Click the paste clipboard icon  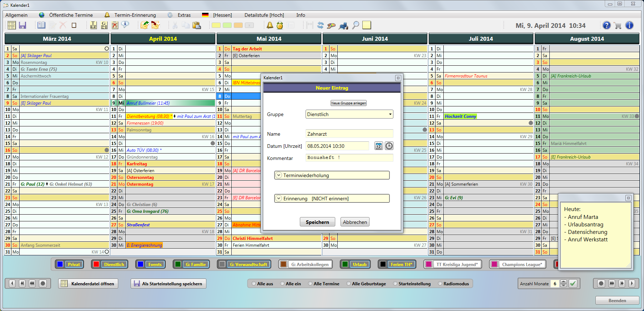[196, 25]
